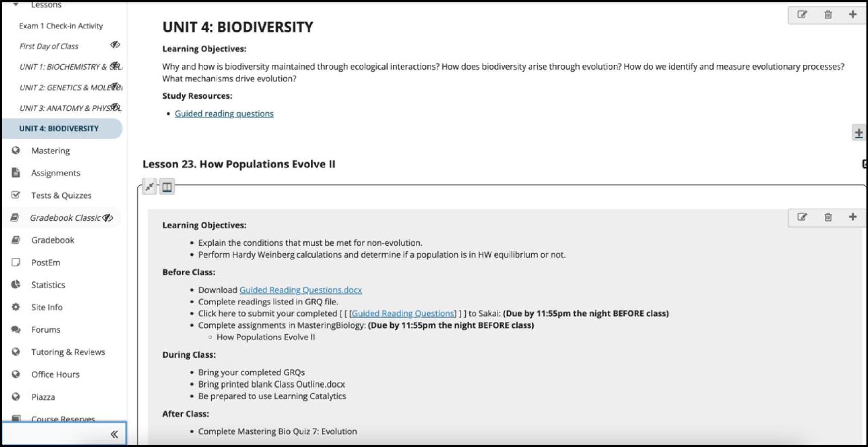Click the column layout icon under Lesson 23
This screenshot has width=868, height=447.
(167, 187)
